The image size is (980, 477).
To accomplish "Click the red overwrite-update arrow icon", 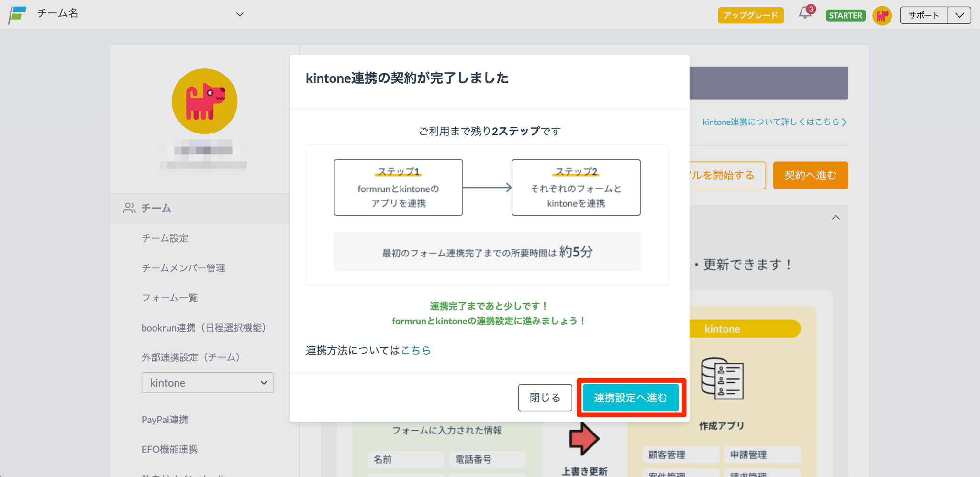I will click(x=584, y=438).
